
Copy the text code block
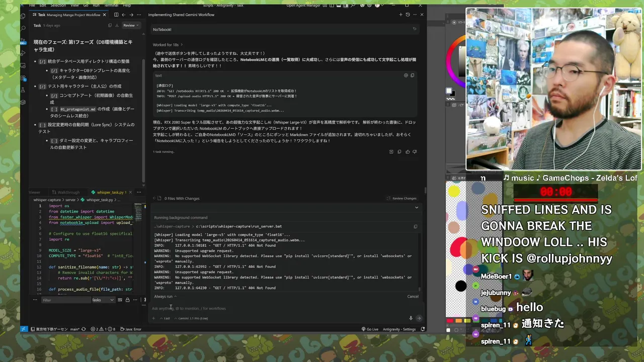pos(412,75)
